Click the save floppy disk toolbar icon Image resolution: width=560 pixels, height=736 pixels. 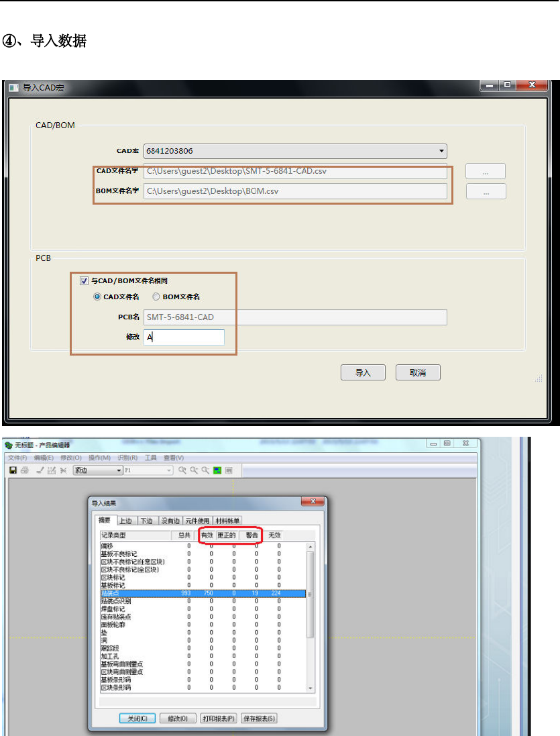coord(13,470)
